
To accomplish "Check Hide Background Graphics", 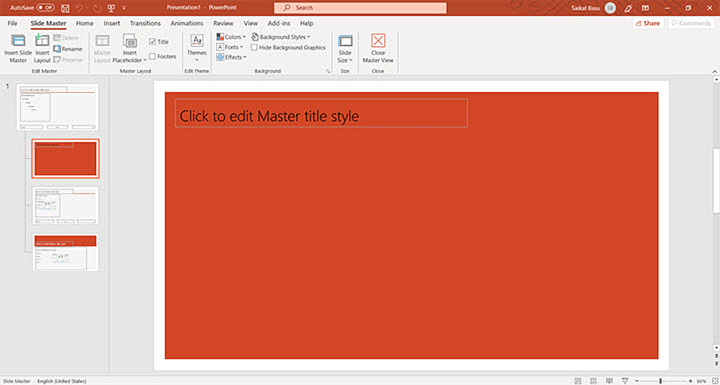I will [x=254, y=47].
